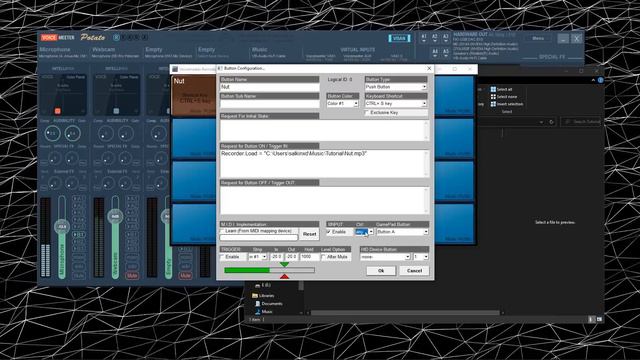Select the Music input device label
Image resolution: width=640 pixels, height=360 pixels.
[260, 49]
